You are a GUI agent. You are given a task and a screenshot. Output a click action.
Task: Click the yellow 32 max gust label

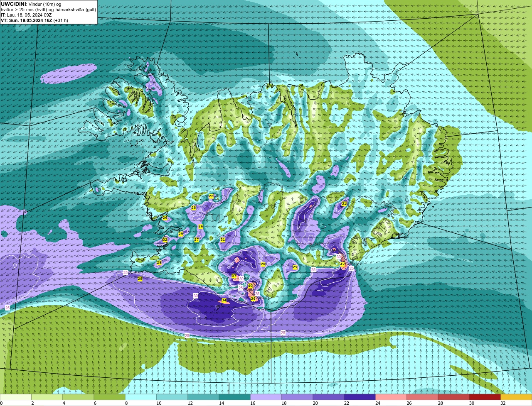(x=165, y=240)
